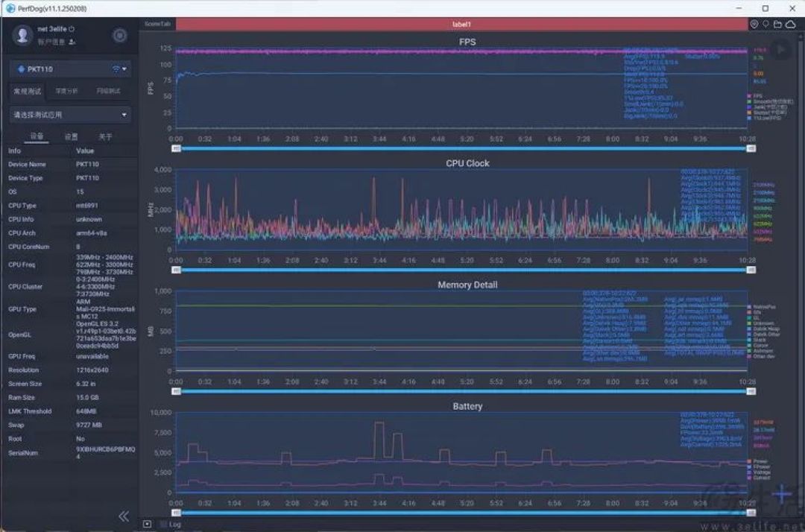Viewport: 805px width, 532px height.
Task: Switch to the settings tab beside the device tab
Action: (x=71, y=136)
